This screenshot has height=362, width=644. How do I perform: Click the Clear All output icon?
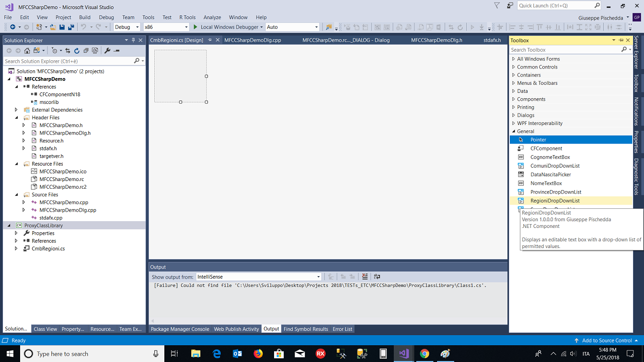365,276
